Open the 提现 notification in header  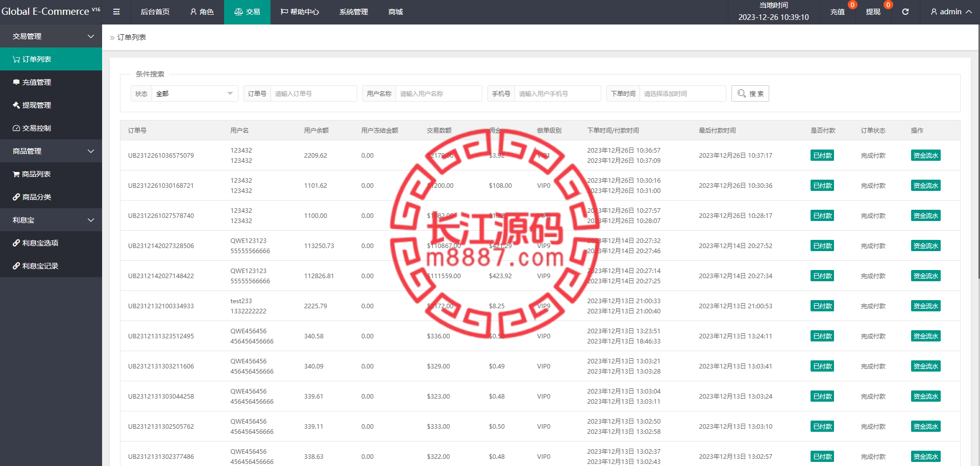(873, 12)
